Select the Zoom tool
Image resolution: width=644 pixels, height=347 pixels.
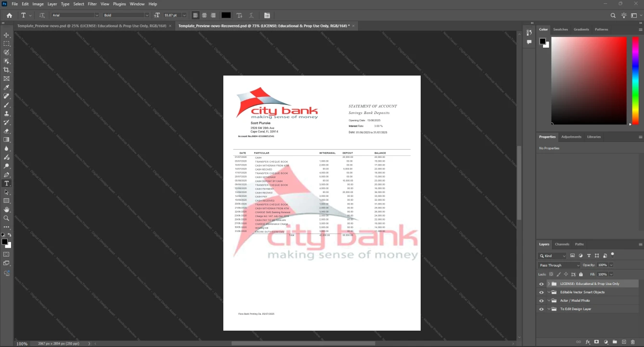click(x=6, y=218)
